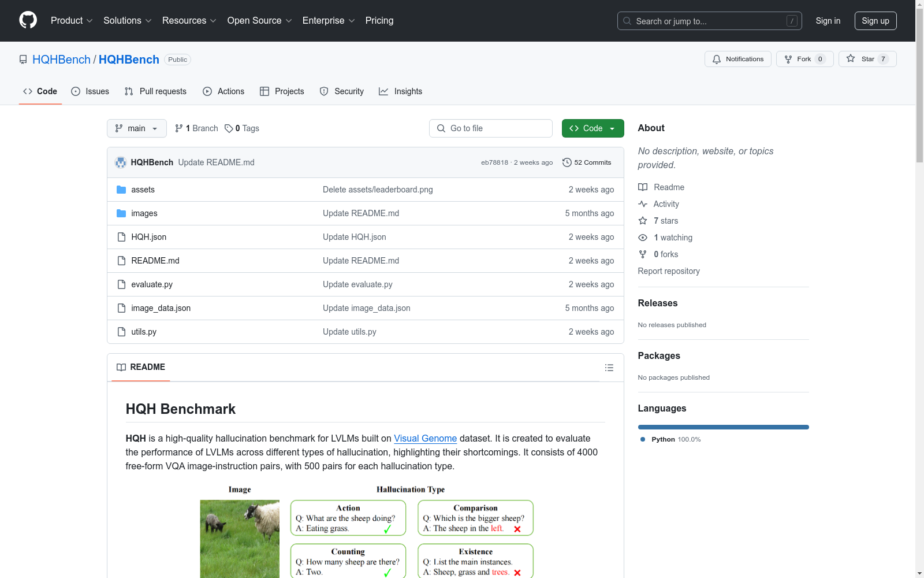This screenshot has width=924, height=578.
Task: Select the README tab in the file viewer
Action: pos(141,367)
